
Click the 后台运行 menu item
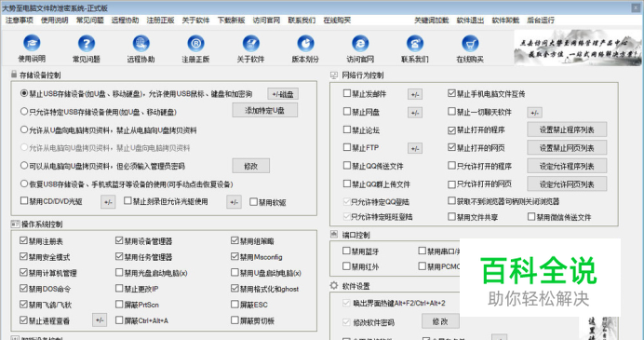coord(541,20)
